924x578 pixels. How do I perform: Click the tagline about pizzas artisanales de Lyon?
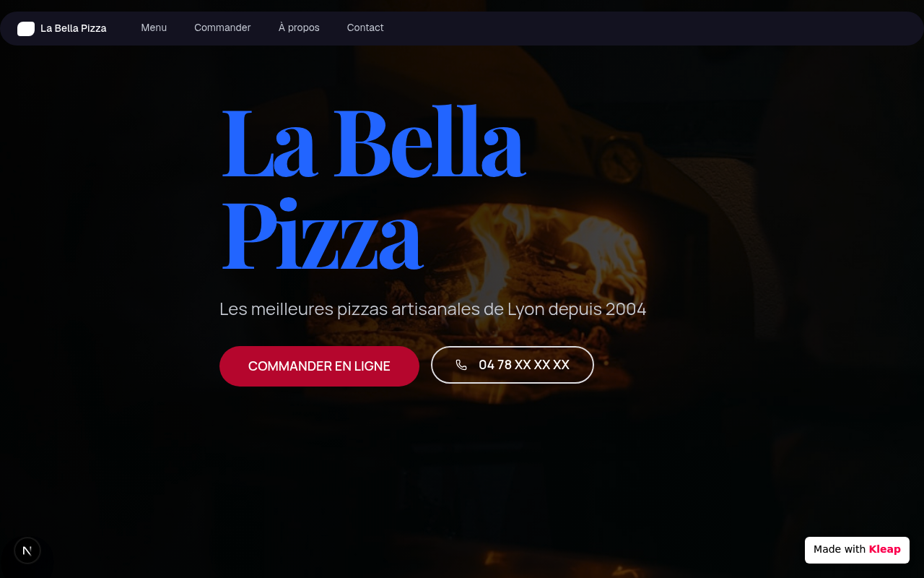click(x=433, y=309)
